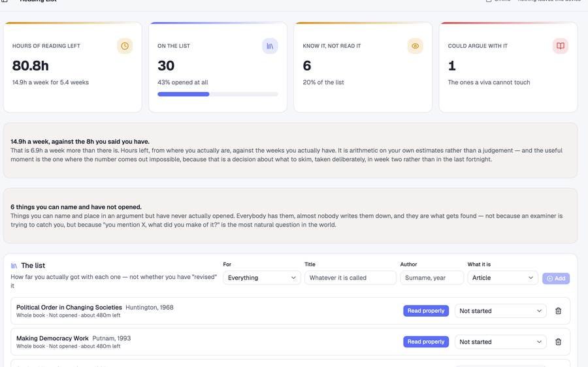The height and width of the screenshot is (367, 588).
Task: Click the 43% opened progress bar
Action: click(x=218, y=94)
